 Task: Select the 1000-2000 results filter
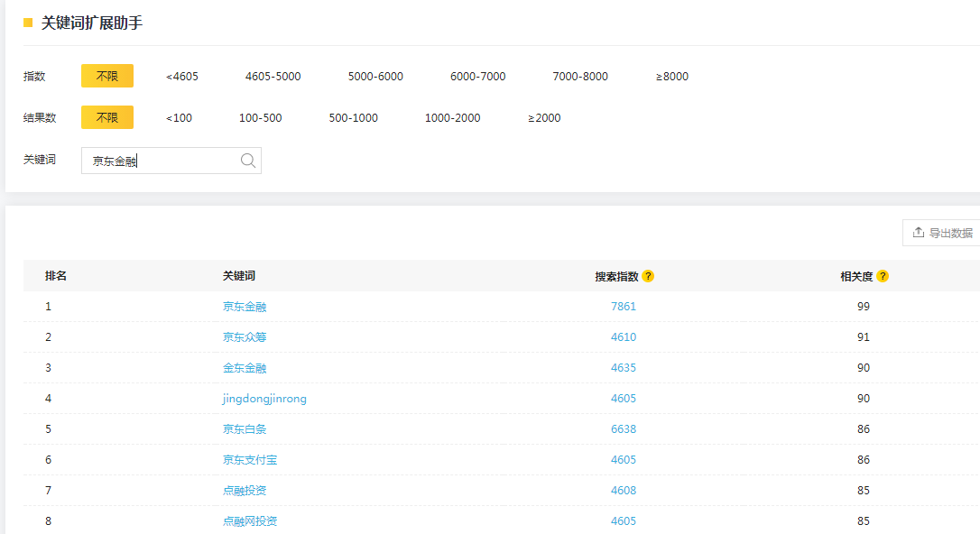[452, 118]
